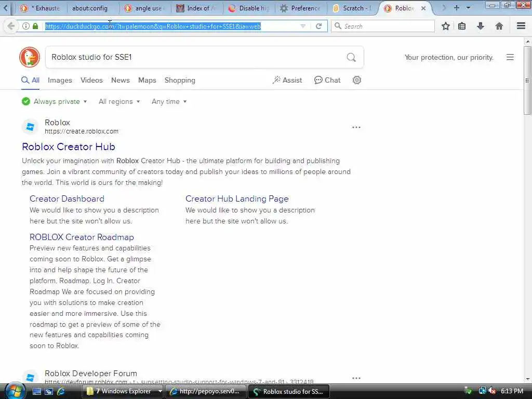Switch to the Preferences browser tab

coord(301,8)
